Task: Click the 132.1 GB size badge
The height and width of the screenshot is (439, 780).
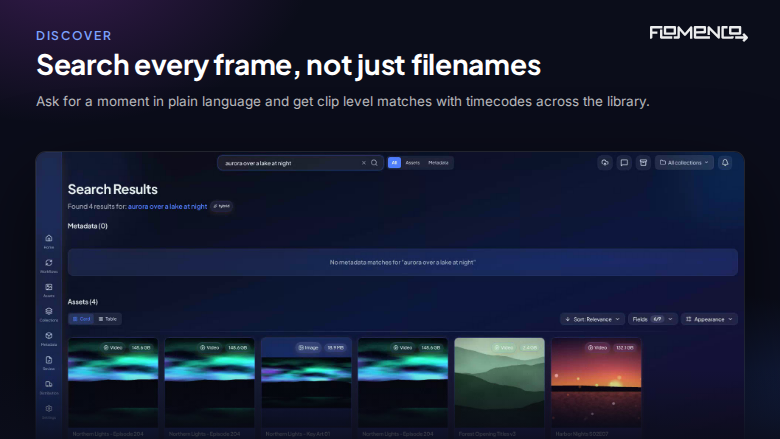Action: pyautogui.click(x=625, y=348)
